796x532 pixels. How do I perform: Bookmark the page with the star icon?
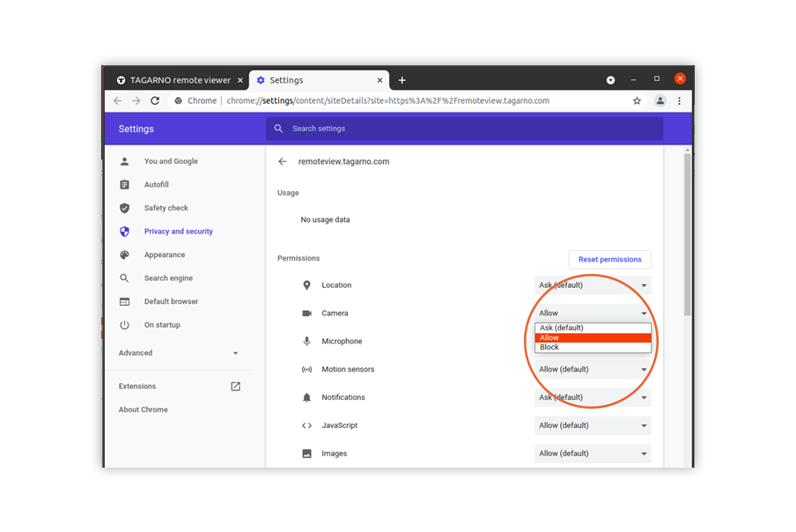pos(637,100)
